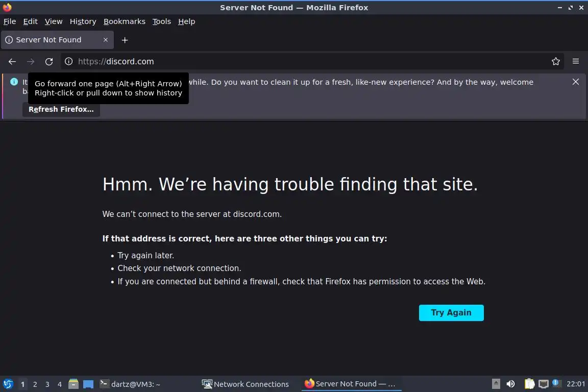This screenshot has width=588, height=392.
Task: Open the File menu
Action: tap(10, 21)
